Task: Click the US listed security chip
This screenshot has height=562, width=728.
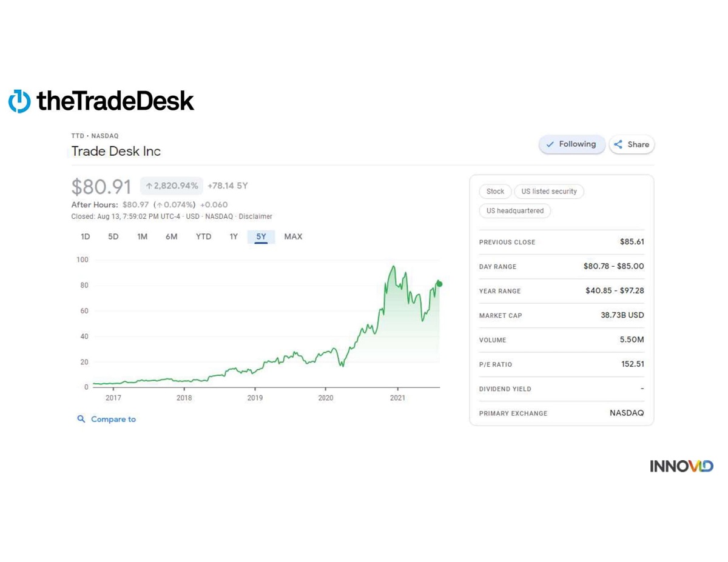Action: [x=549, y=192]
